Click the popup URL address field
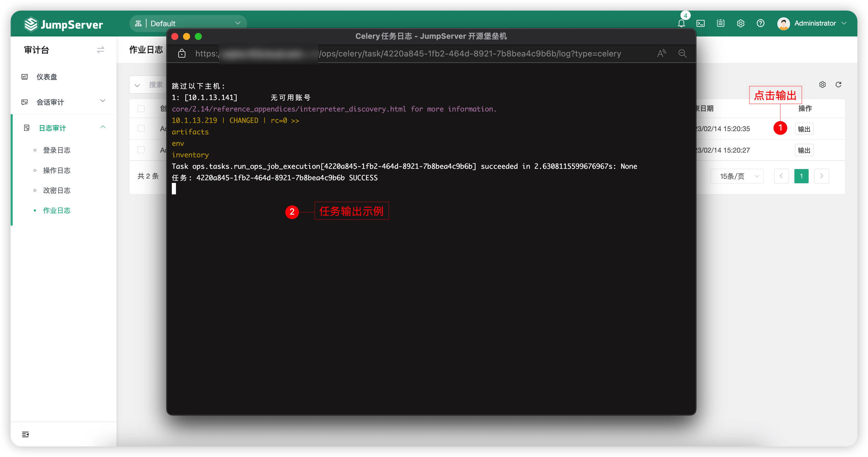The width and height of the screenshot is (868, 457). 408,54
